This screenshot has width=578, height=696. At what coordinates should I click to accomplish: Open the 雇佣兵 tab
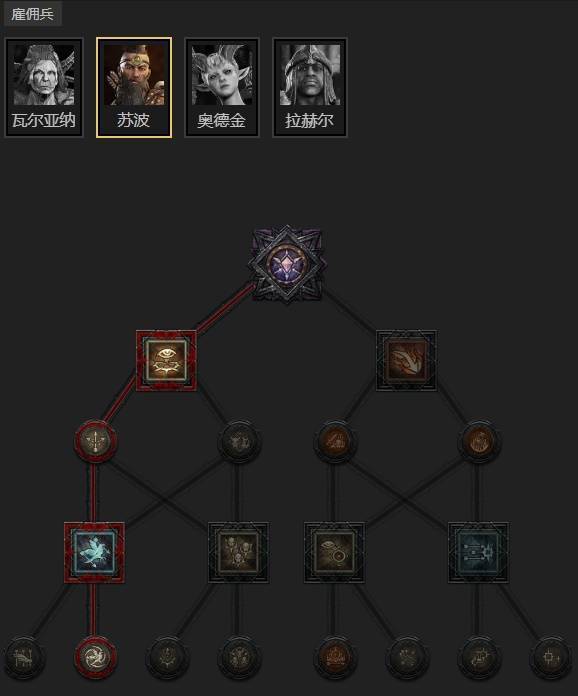click(x=32, y=14)
